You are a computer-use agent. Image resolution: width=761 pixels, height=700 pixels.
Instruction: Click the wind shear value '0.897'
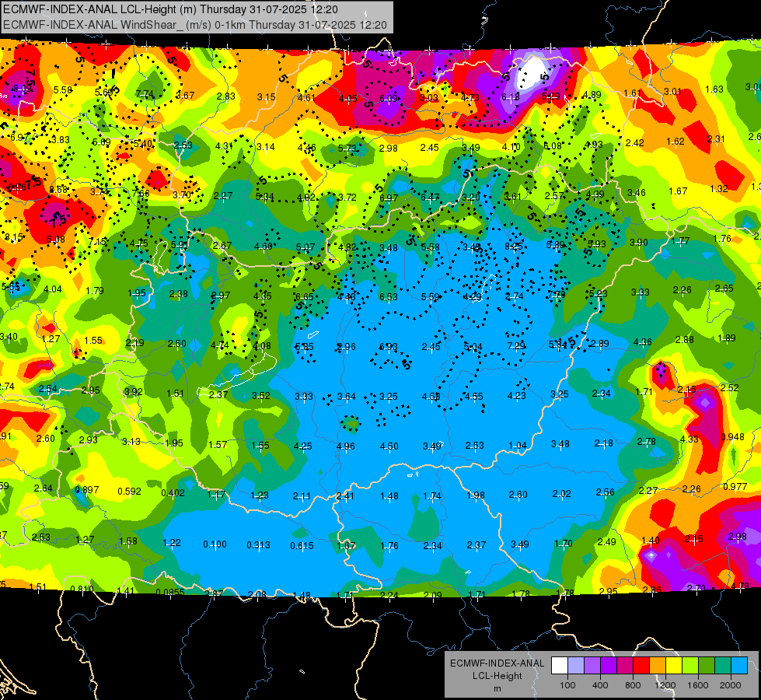(87, 490)
